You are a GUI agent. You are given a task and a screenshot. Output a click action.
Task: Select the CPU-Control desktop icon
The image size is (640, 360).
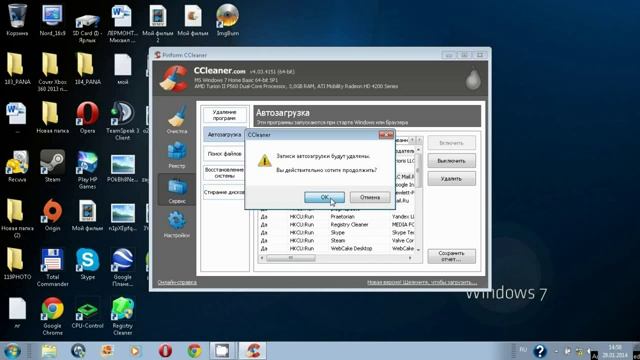[x=87, y=313]
